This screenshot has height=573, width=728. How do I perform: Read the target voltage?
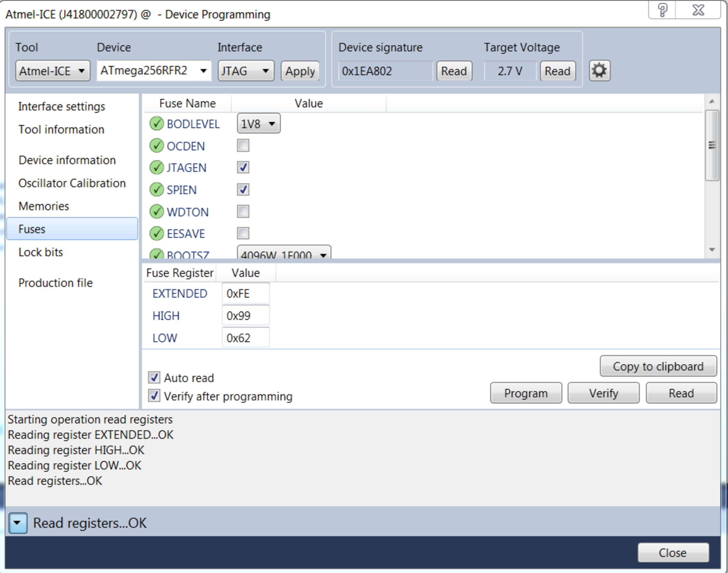point(558,71)
